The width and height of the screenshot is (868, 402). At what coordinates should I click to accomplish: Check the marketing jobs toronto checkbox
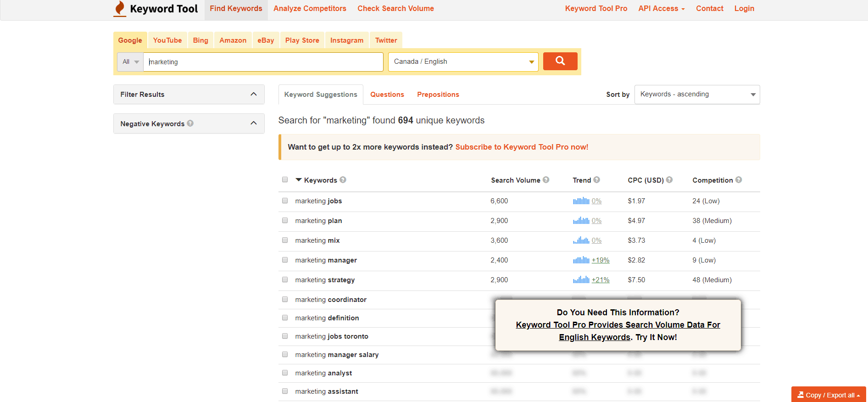[x=285, y=336]
